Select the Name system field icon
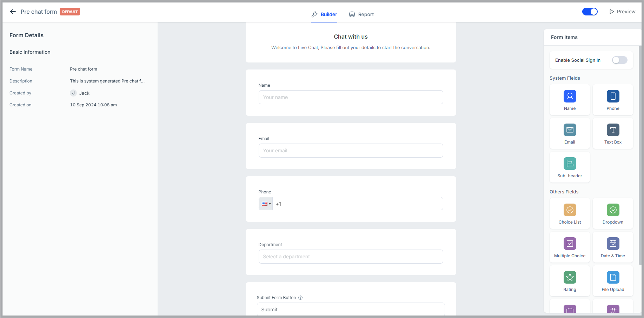The image size is (644, 318). (x=570, y=99)
